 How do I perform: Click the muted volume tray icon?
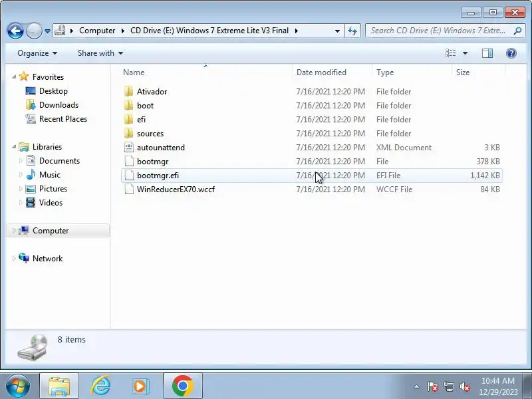point(464,386)
